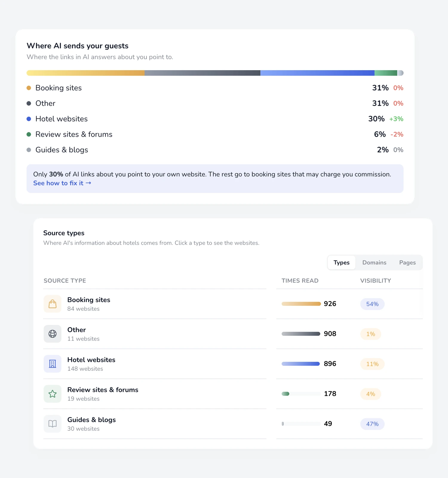448x478 pixels.
Task: Click the Source types heading
Action: (64, 233)
